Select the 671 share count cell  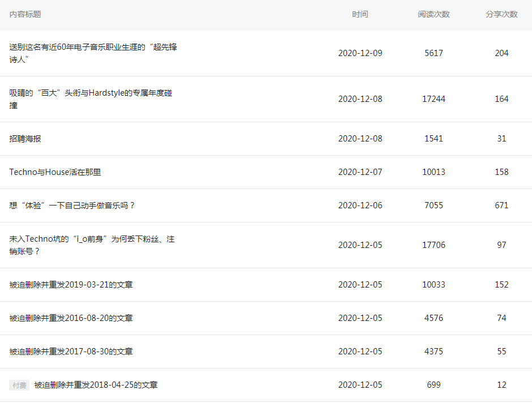click(x=501, y=205)
